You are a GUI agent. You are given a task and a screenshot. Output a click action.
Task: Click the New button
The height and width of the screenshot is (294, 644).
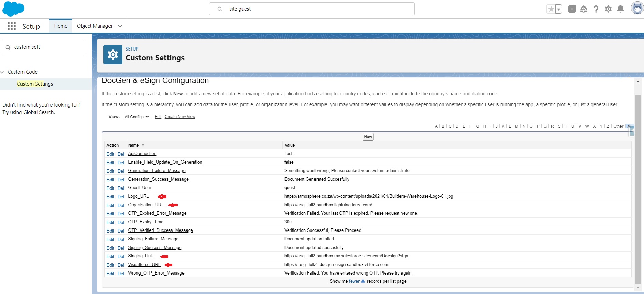coord(368,137)
